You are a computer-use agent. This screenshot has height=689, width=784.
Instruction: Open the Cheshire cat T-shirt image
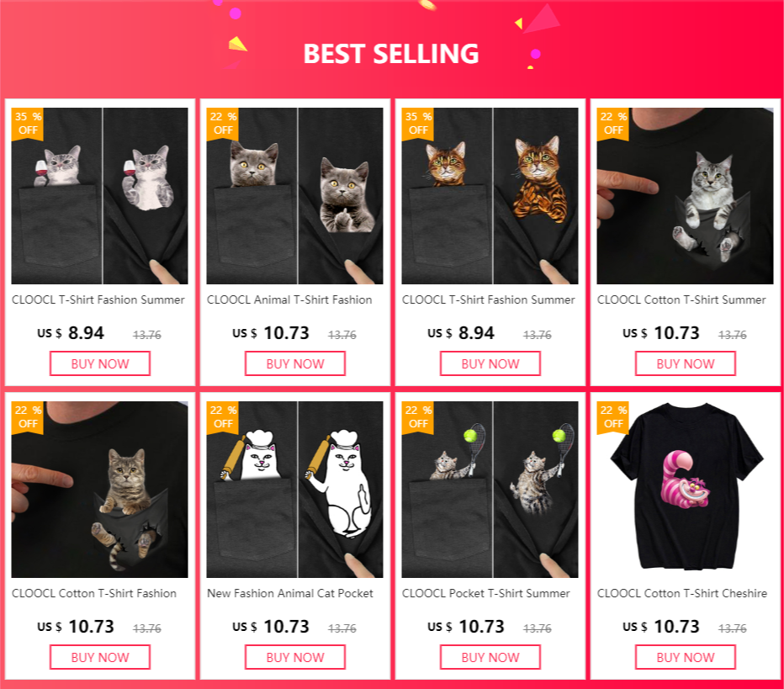coord(685,490)
